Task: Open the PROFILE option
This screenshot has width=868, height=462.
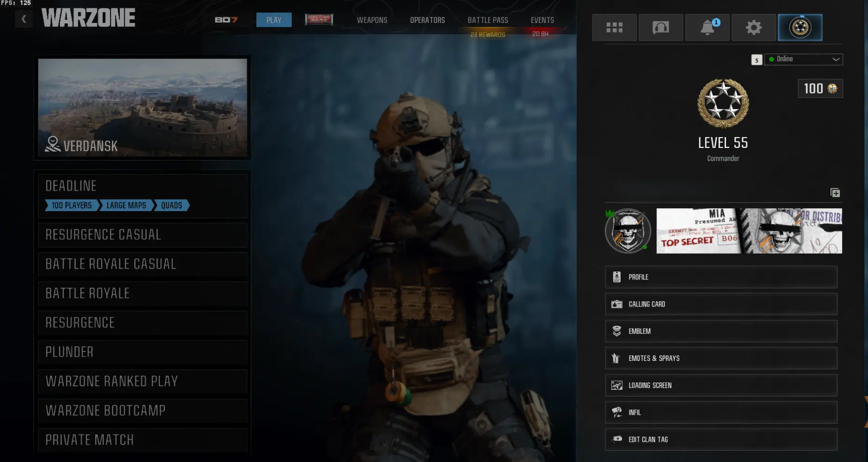Action: tap(721, 277)
